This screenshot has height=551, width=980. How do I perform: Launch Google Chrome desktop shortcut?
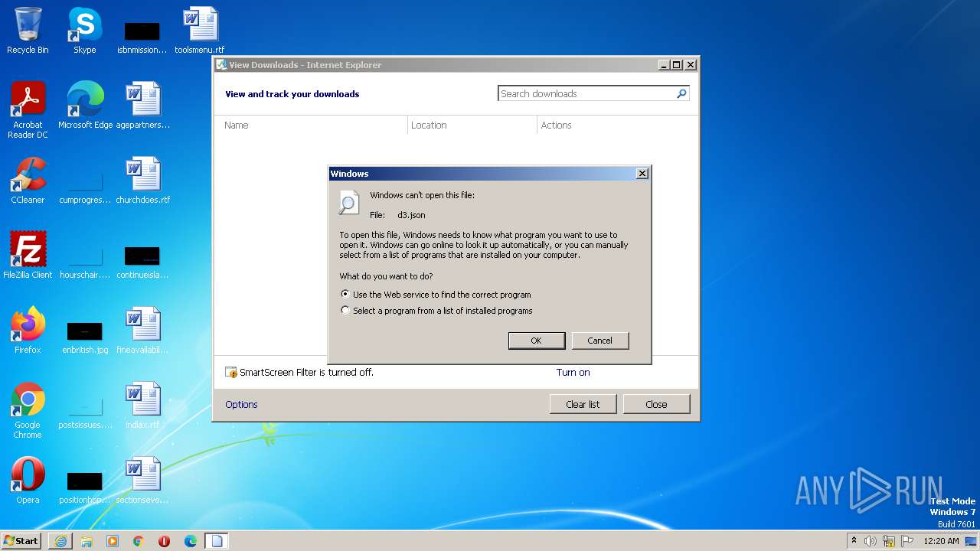[28, 410]
